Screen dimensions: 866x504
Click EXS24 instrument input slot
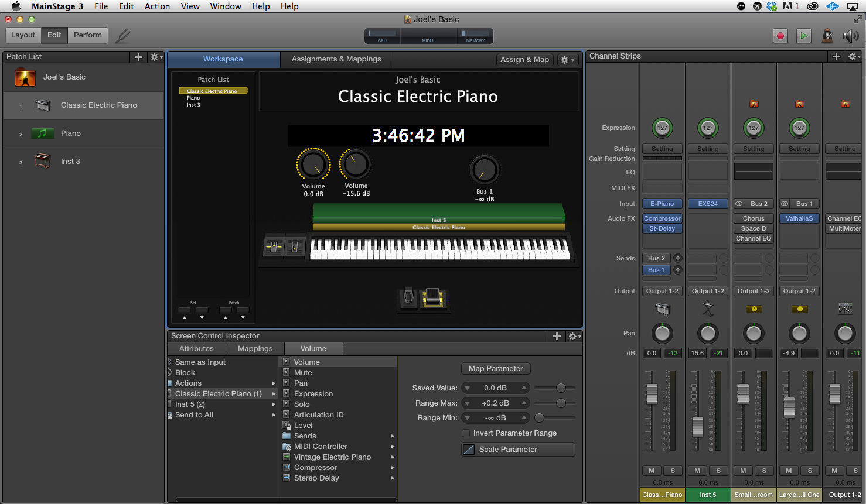(x=708, y=204)
